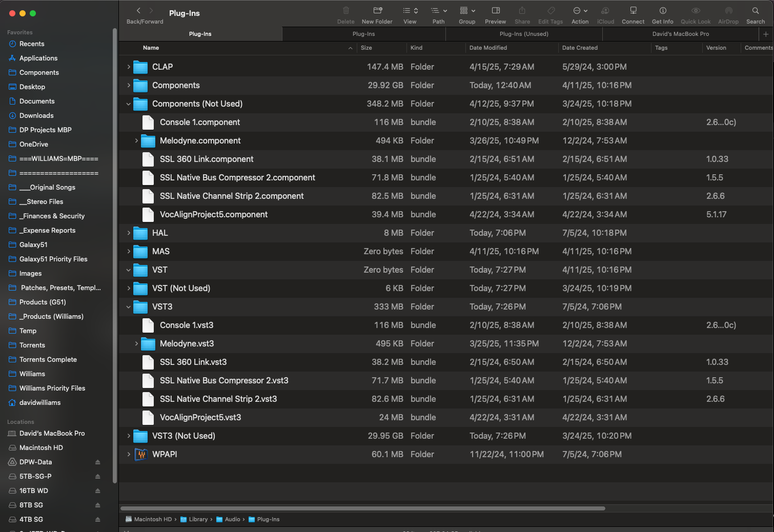Expand the HAL folder
Viewport: 774px width, 532px height.
tap(129, 233)
